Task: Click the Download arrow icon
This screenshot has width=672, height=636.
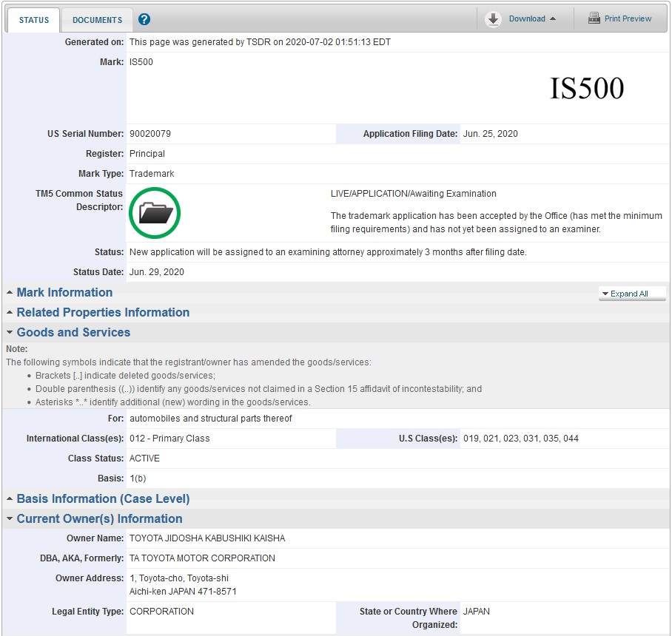Action: (494, 19)
